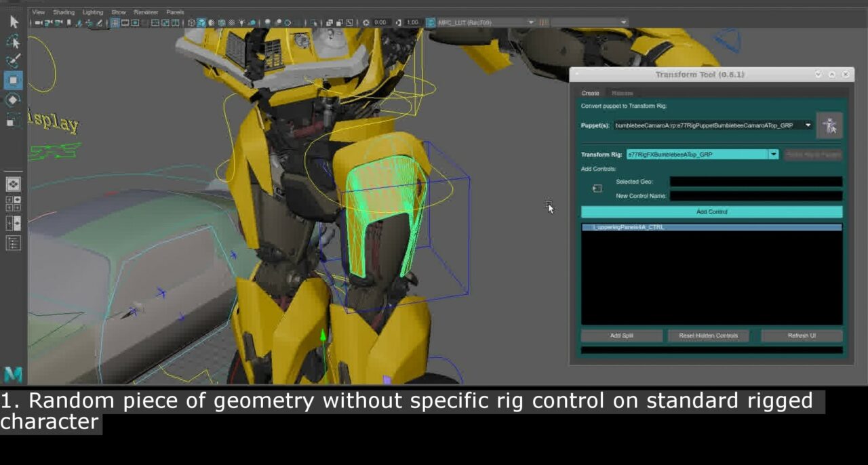Edit the gamma value 1.00
Image resolution: width=868 pixels, height=465 pixels.
click(x=413, y=22)
